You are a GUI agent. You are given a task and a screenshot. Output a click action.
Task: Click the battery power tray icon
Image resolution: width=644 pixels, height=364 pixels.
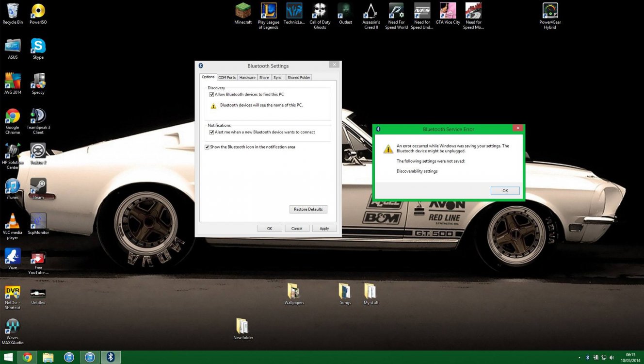[x=596, y=357]
